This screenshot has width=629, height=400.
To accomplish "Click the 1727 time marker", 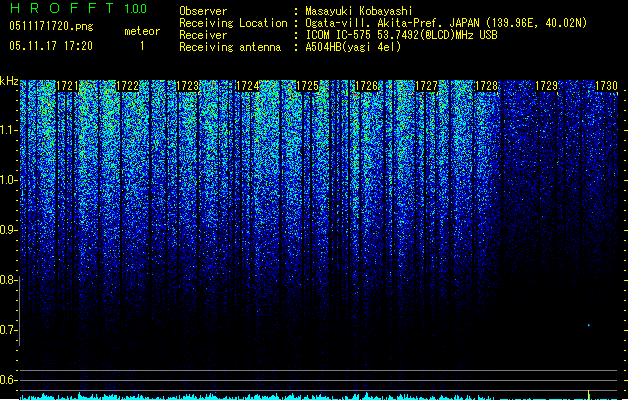I will click(x=426, y=86).
